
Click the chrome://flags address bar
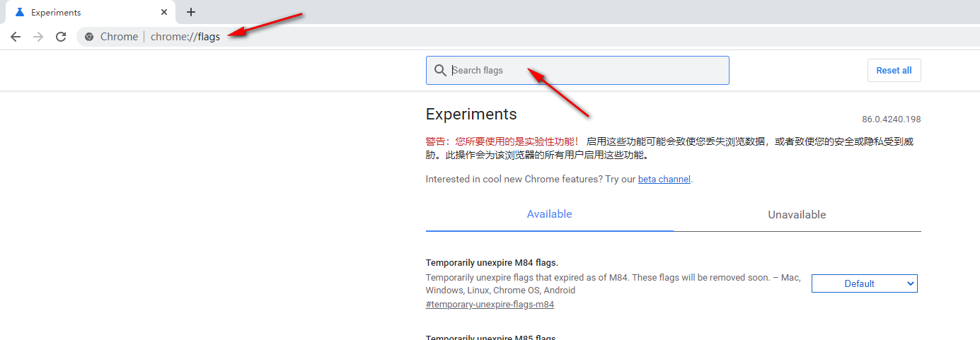click(527, 37)
